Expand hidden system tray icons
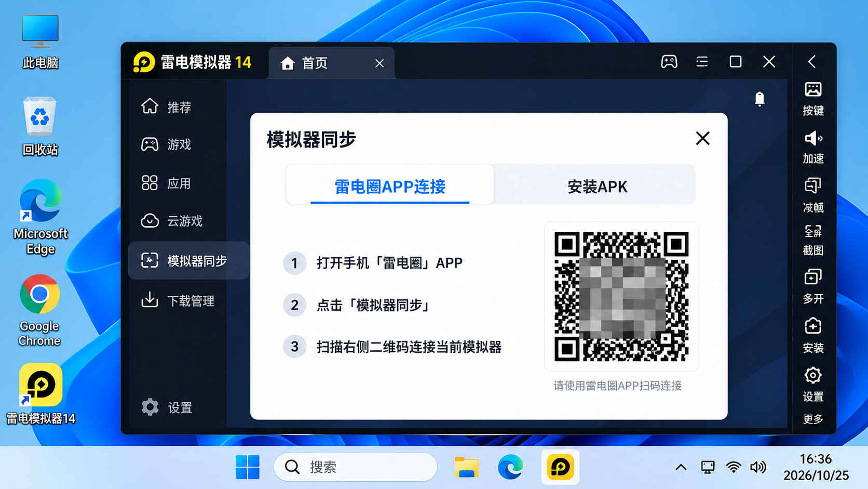Image resolution: width=868 pixels, height=489 pixels. click(x=681, y=467)
